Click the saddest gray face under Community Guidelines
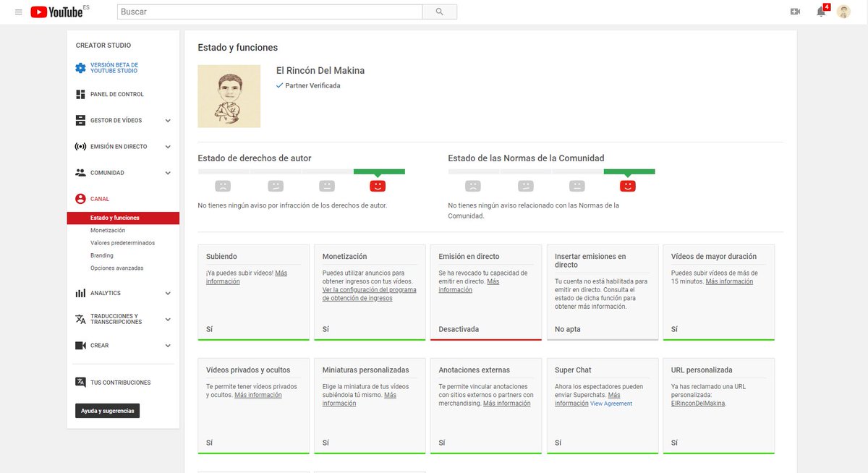 pyautogui.click(x=473, y=186)
